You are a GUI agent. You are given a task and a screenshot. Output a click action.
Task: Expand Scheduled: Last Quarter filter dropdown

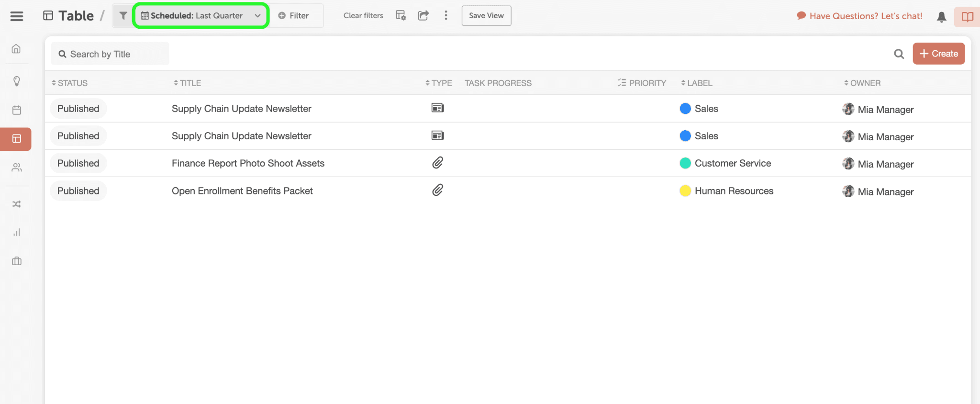pyautogui.click(x=201, y=16)
